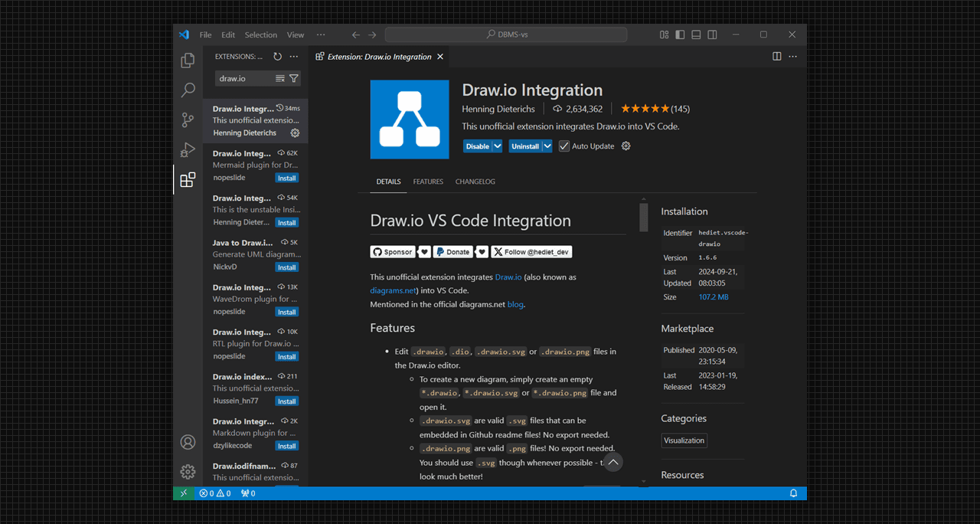Open the diagrams.net link
Viewport: 980px width, 524px height.
[x=393, y=290]
